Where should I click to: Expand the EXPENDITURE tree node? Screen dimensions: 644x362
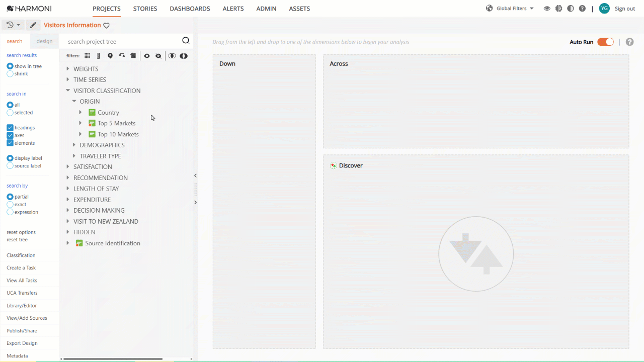point(68,200)
